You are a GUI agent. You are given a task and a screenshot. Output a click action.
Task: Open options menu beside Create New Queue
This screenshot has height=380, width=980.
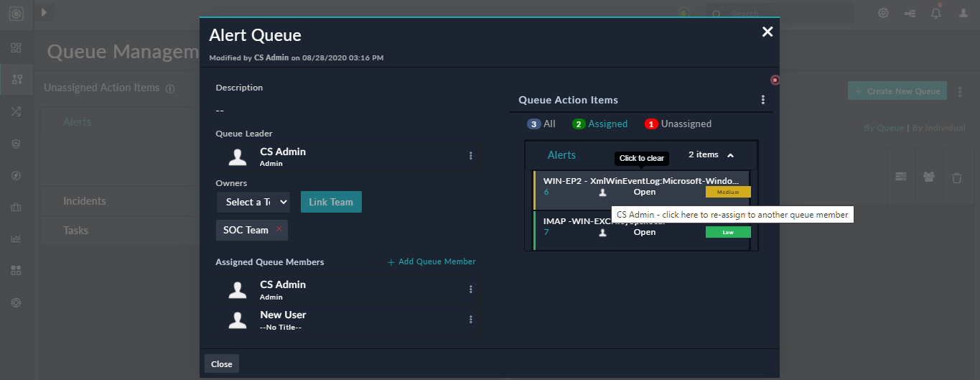pyautogui.click(x=959, y=91)
